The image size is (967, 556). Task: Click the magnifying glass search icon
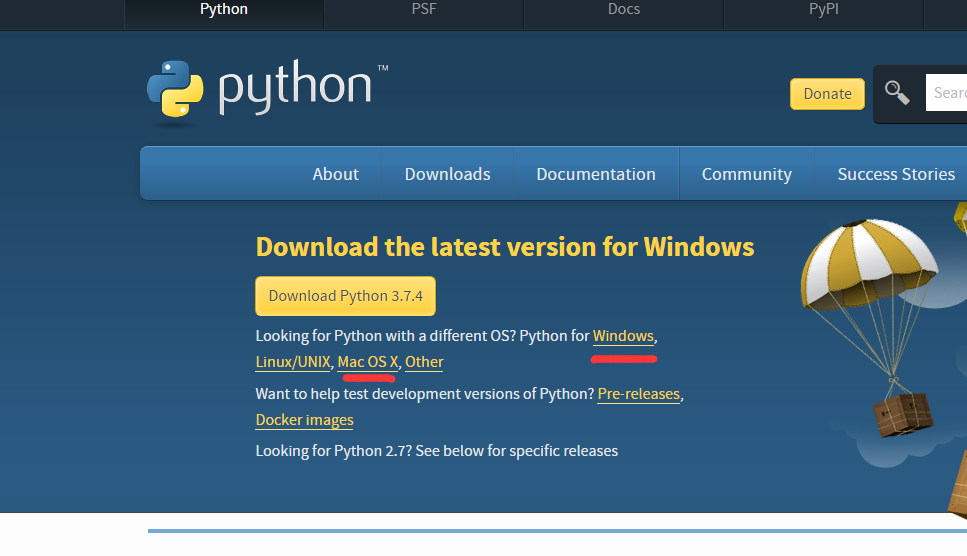[897, 93]
